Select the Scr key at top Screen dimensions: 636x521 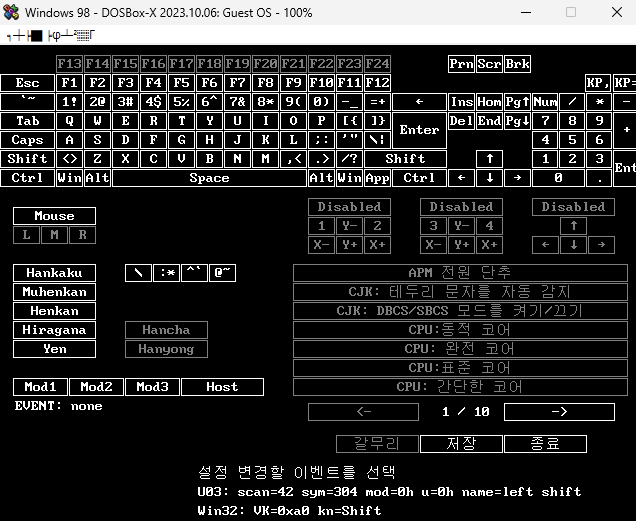coord(489,64)
